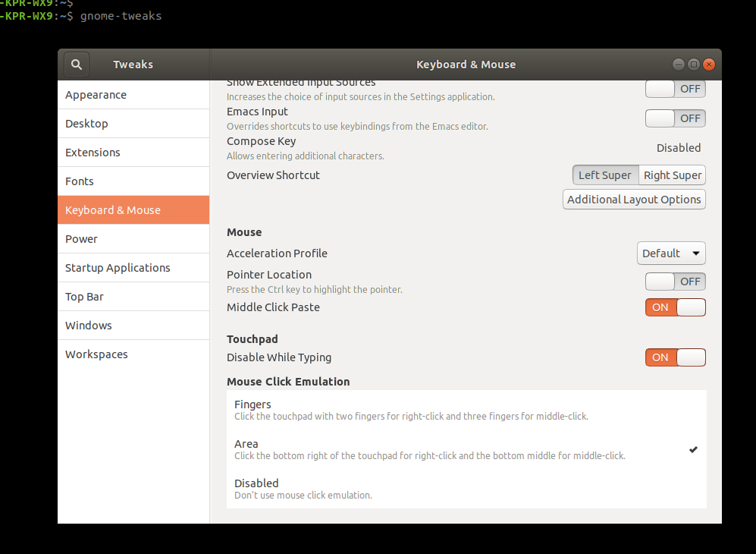Screen dimensions: 756x554
Task: Go to the Top Bar section
Action: (x=84, y=296)
